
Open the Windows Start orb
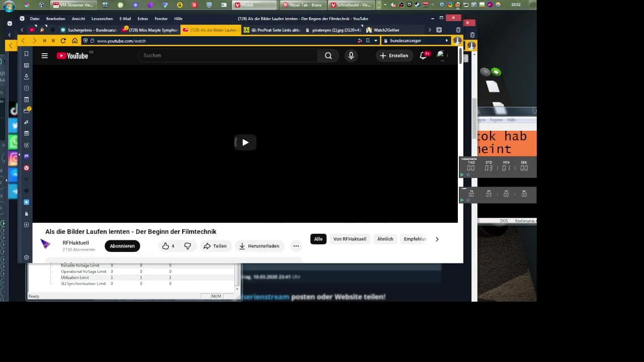click(8, 6)
